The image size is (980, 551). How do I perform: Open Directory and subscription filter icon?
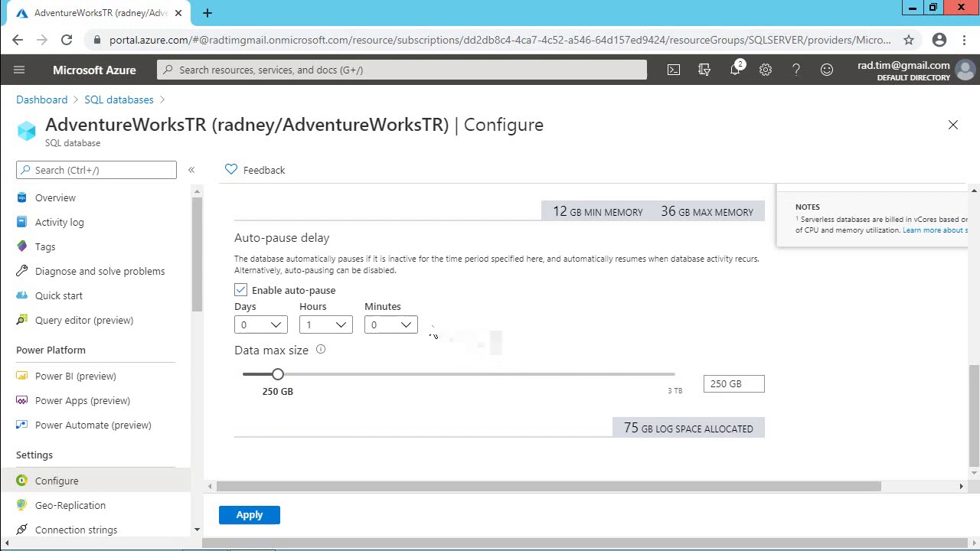704,70
